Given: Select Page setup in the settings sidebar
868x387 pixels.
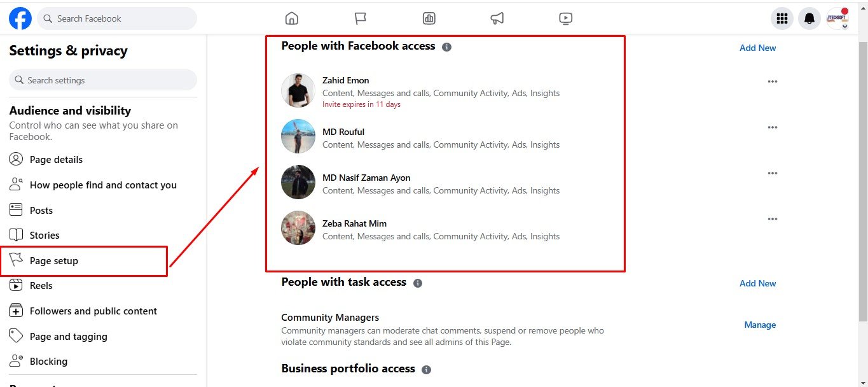Looking at the screenshot, I should point(54,261).
